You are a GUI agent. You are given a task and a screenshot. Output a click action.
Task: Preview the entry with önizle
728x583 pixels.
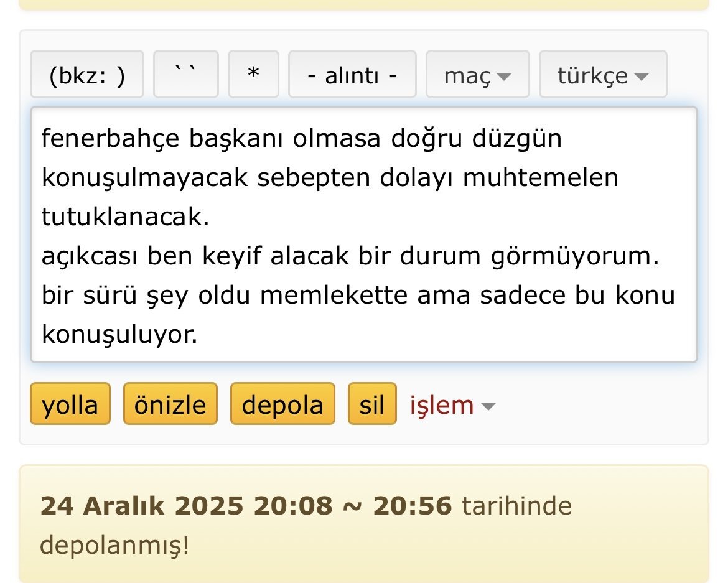pyautogui.click(x=170, y=405)
